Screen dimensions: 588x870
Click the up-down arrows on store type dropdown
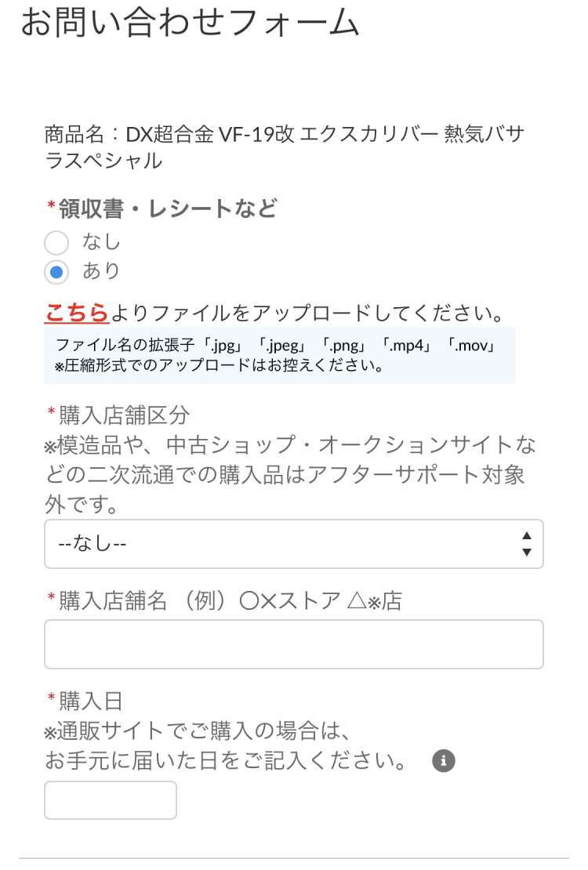[526, 543]
